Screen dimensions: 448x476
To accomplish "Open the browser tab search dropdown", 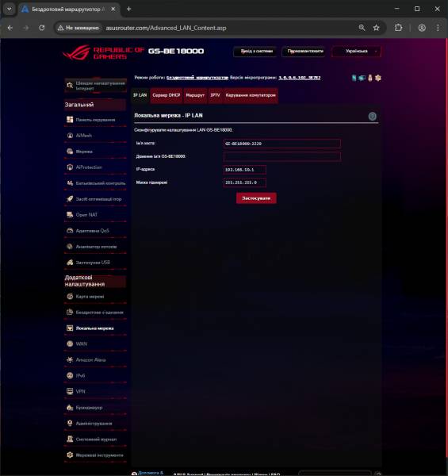I will tap(9, 9).
